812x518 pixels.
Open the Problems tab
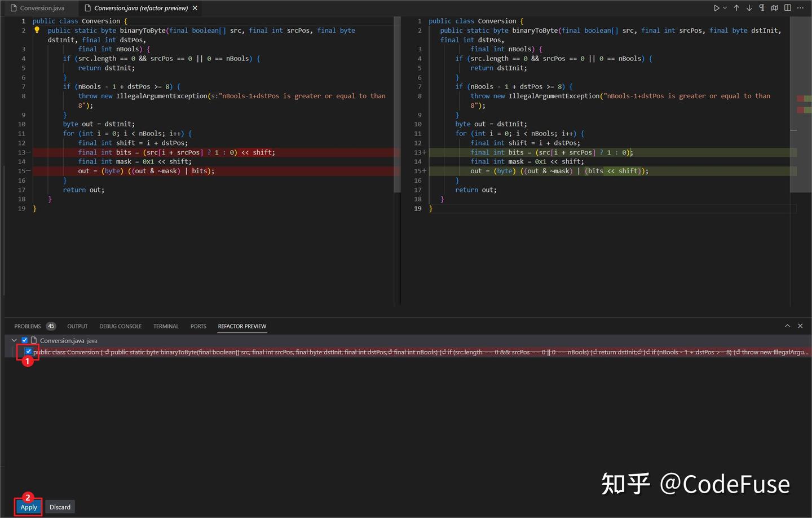point(27,326)
